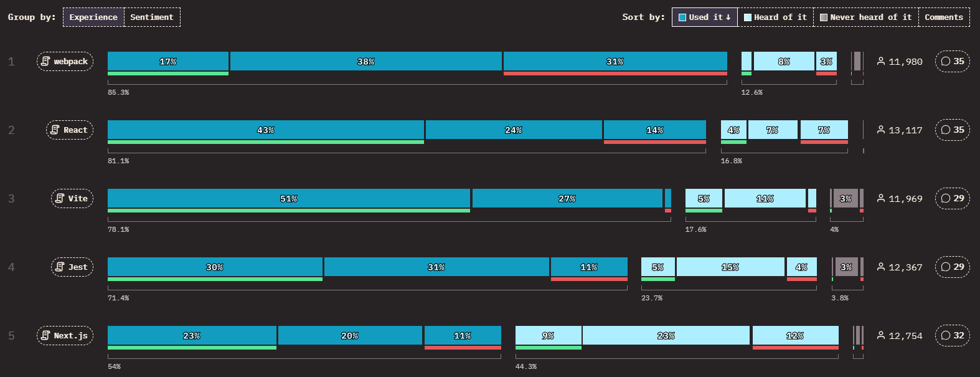Select webpack's 31% bar segment

pyautogui.click(x=615, y=61)
